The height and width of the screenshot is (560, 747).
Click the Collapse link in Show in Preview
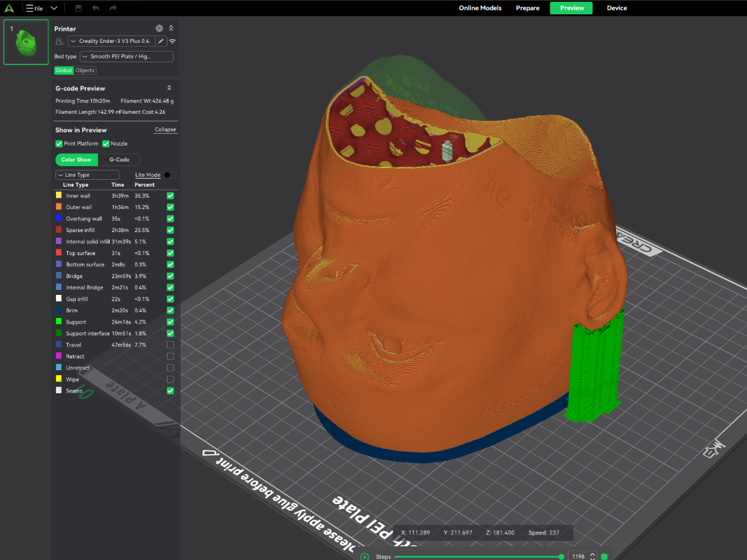coord(166,130)
